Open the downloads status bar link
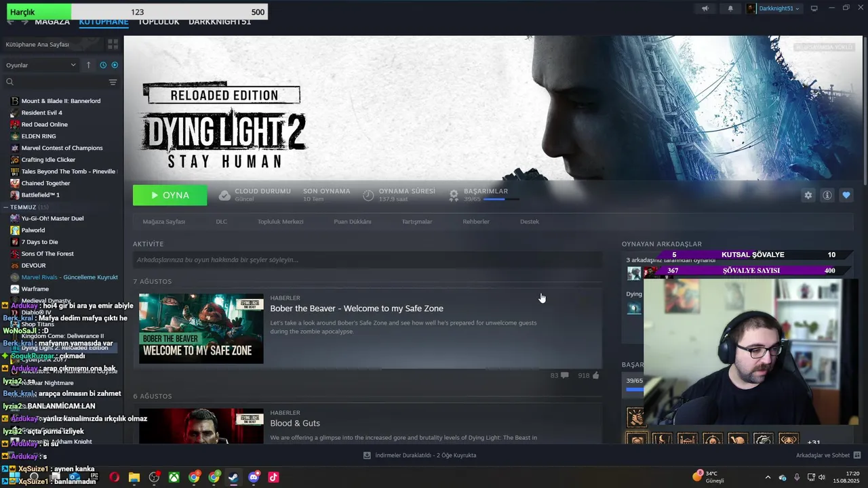Screen dimensions: 868x488 (x=420, y=455)
